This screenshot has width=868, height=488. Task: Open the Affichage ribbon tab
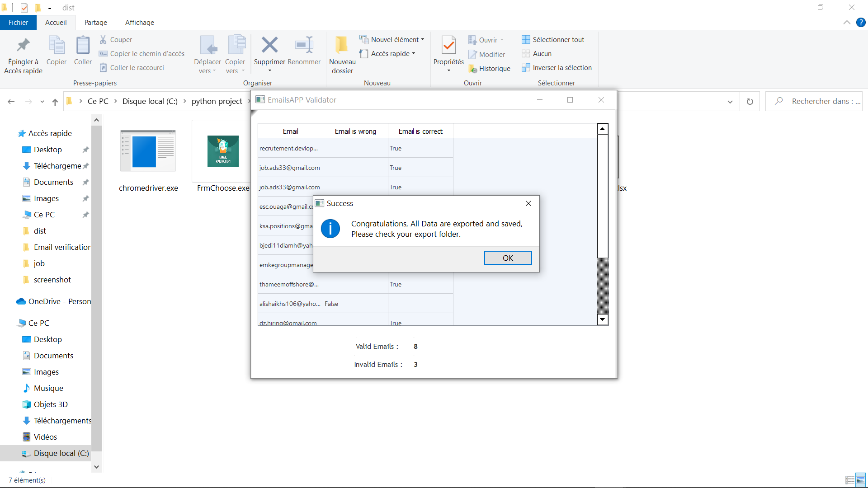click(139, 23)
